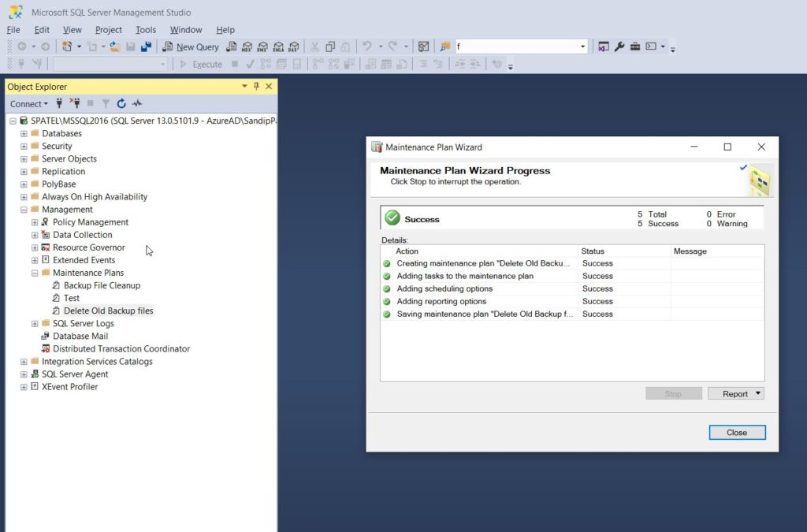Click the Activity Monitor icon in the main toolbar
807x532 pixels.
[423, 47]
